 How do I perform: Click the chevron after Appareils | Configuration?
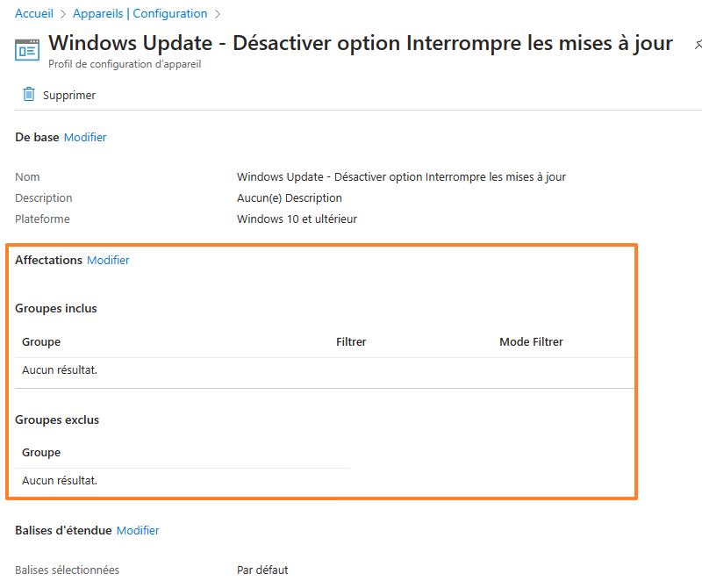coord(217,14)
